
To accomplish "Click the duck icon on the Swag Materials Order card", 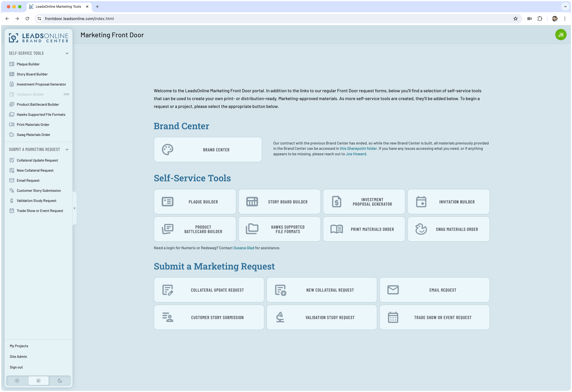I will [x=421, y=229].
